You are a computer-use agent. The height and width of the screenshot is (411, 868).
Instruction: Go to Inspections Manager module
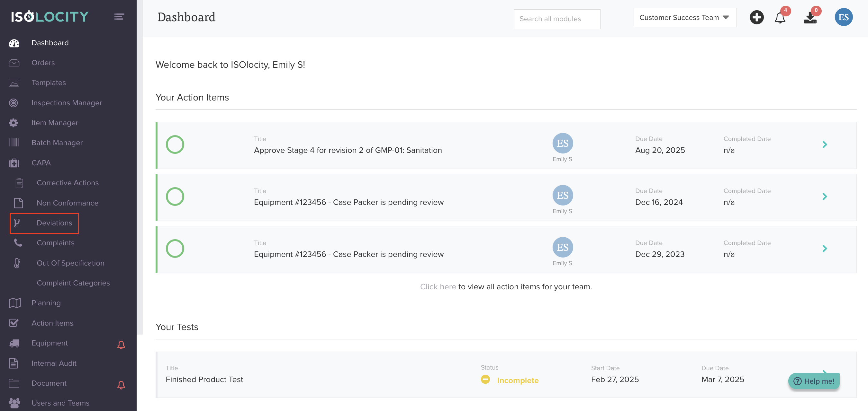point(66,103)
